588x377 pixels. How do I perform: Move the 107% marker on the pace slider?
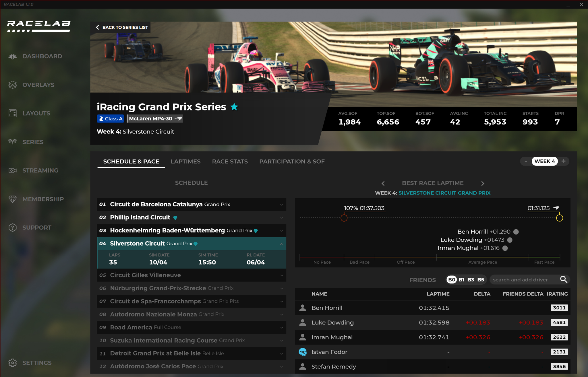point(344,218)
